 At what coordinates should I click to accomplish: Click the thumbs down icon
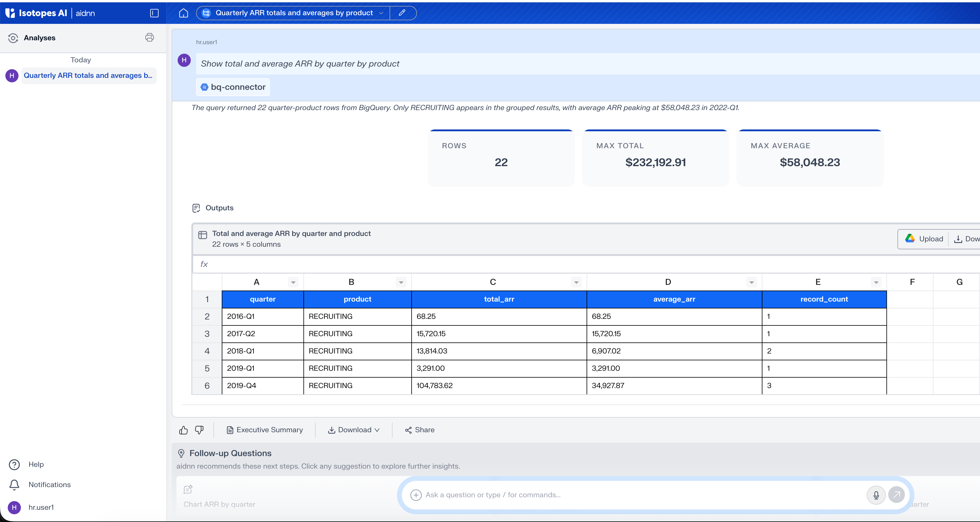pyautogui.click(x=199, y=430)
